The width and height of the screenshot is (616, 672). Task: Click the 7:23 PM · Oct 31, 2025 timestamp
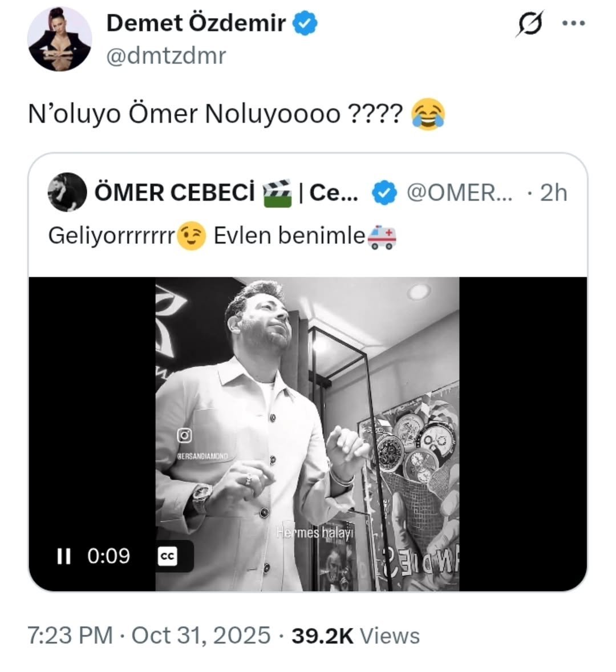149,635
